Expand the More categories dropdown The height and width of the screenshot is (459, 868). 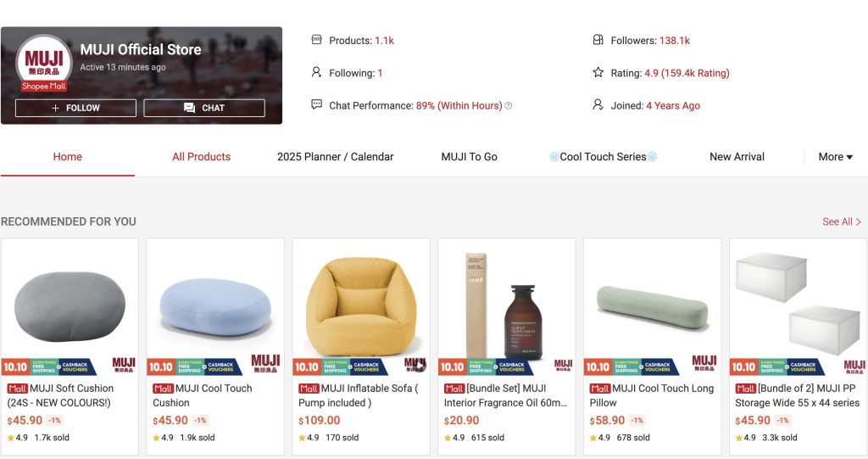[x=835, y=157]
